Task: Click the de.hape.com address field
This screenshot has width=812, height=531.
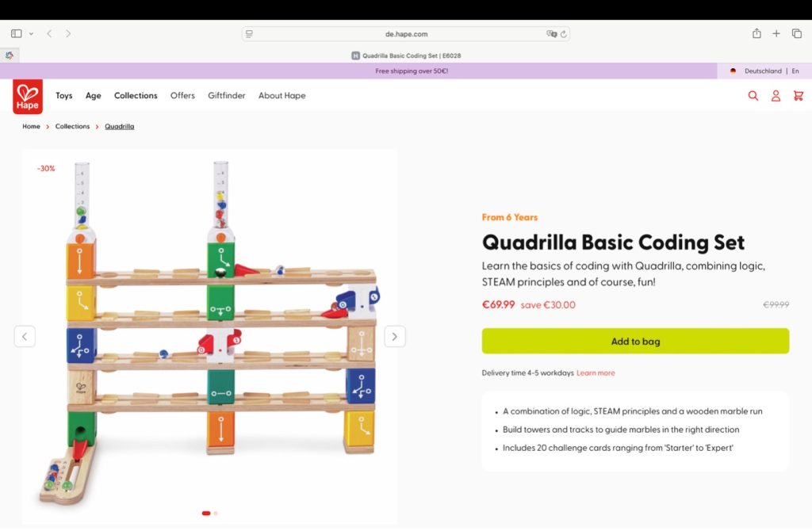Action: click(x=406, y=33)
